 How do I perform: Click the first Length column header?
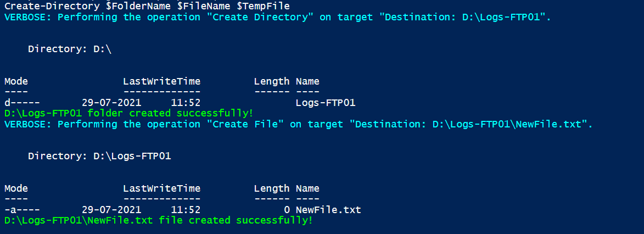(271, 81)
